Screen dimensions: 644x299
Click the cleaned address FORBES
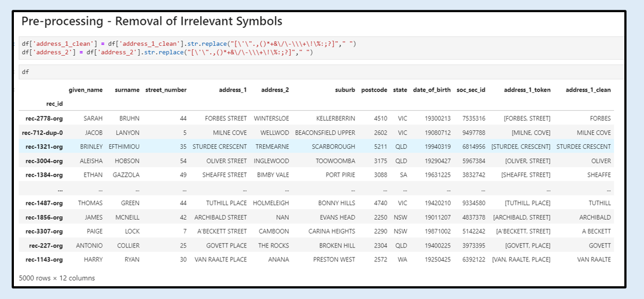(600, 118)
